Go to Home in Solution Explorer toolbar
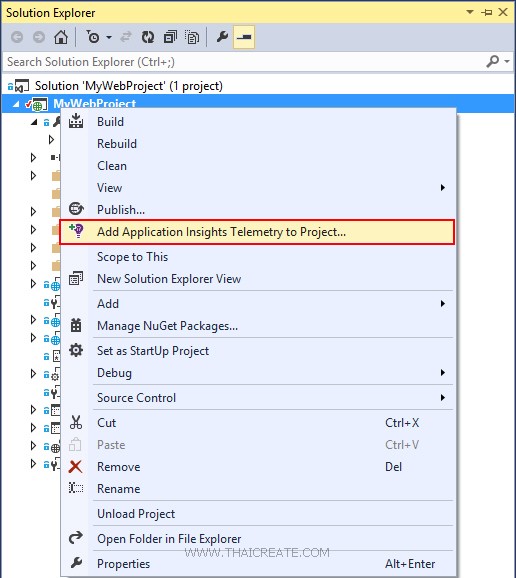The width and height of the screenshot is (516, 578). click(61, 37)
